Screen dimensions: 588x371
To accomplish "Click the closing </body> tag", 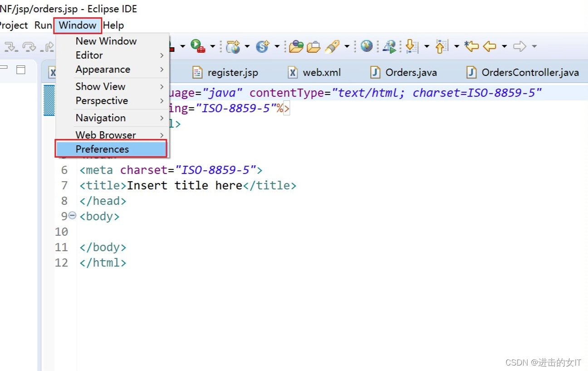I will coord(103,247).
